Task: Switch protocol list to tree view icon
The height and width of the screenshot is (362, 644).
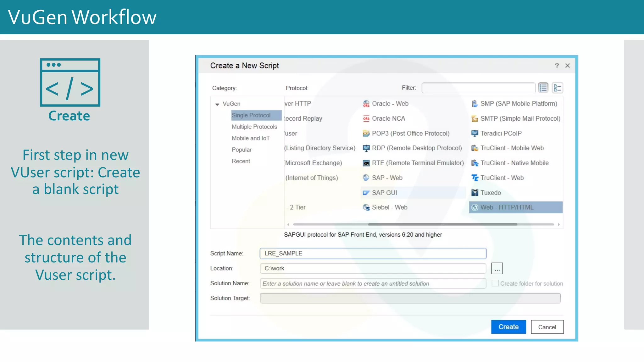Action: pyautogui.click(x=557, y=88)
